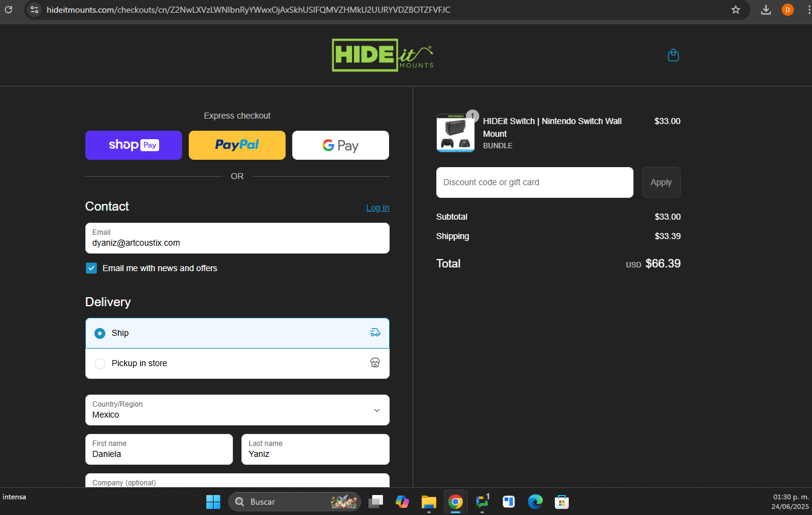
Task: Click the HIDEit Switch product title
Action: [x=552, y=127]
